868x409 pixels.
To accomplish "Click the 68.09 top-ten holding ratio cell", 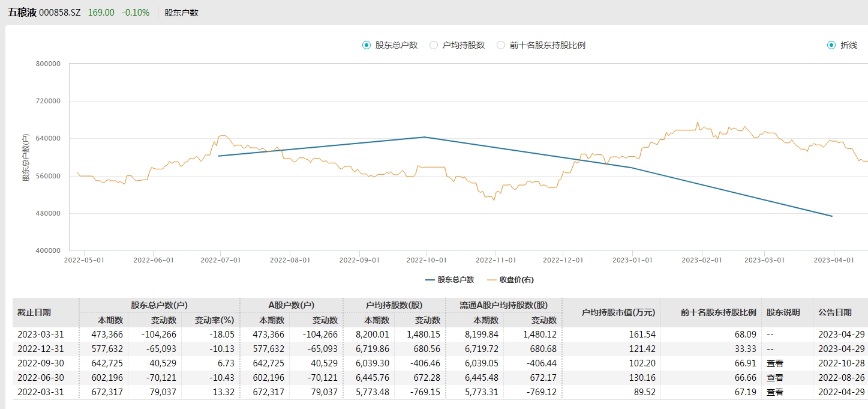I will click(746, 335).
